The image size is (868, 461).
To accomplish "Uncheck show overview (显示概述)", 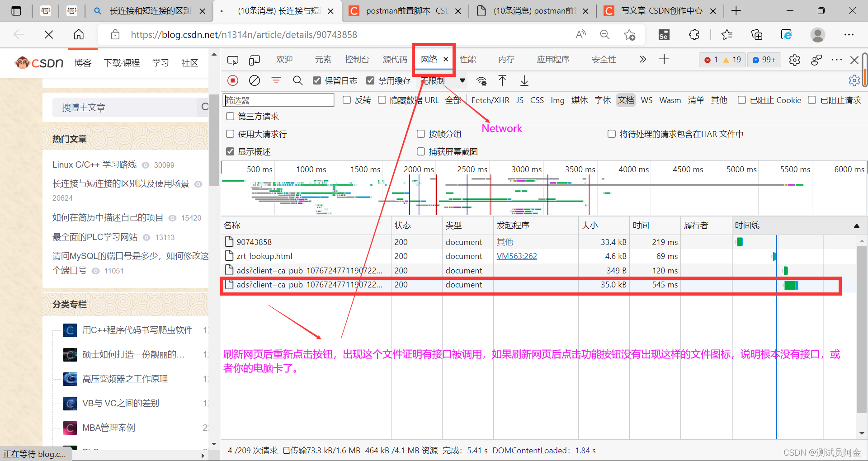I will 230,151.
